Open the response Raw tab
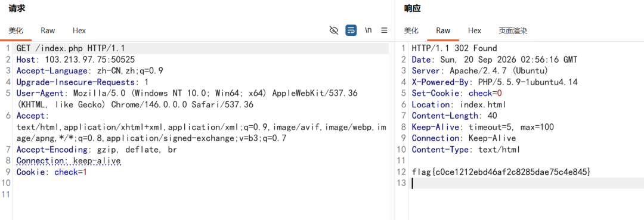 (x=443, y=30)
